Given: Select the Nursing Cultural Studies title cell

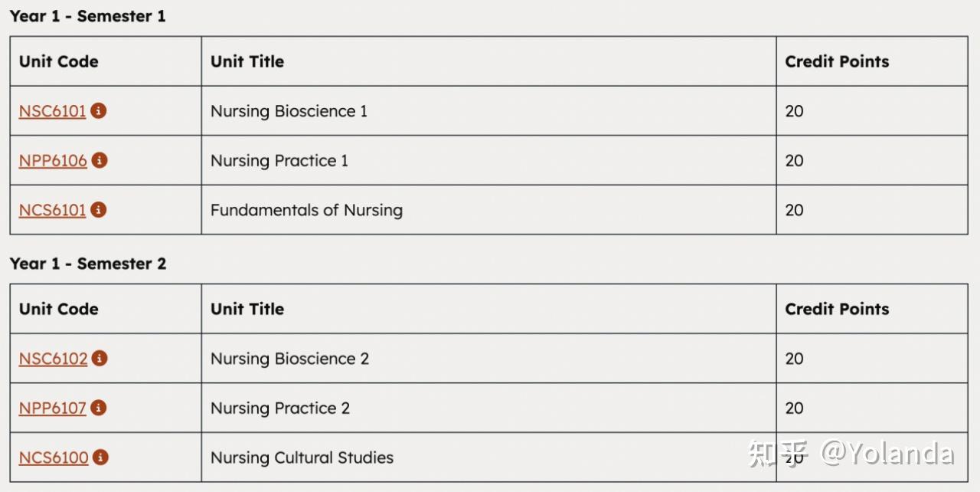Looking at the screenshot, I should pyautogui.click(x=488, y=458).
